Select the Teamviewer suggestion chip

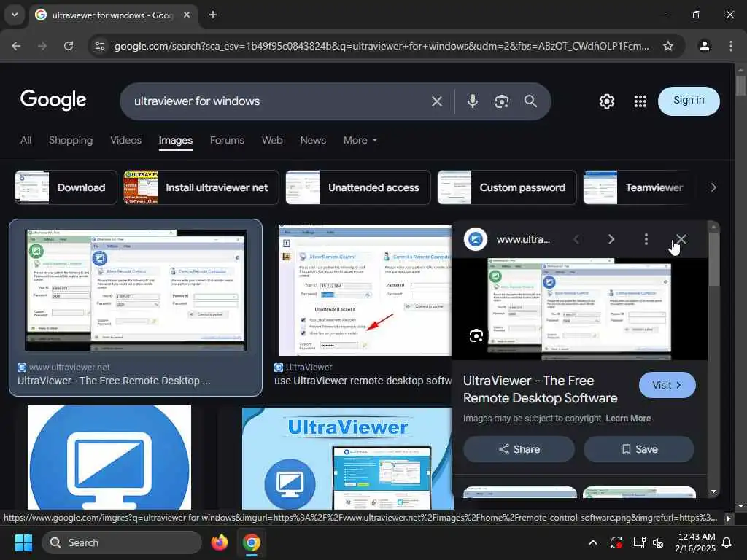click(636, 187)
